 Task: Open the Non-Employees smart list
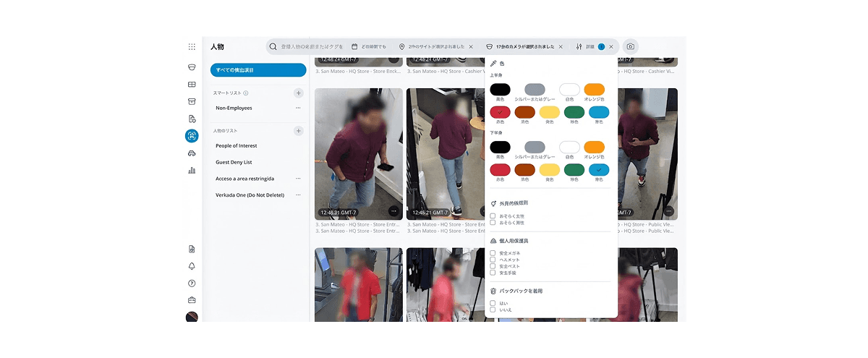[234, 108]
